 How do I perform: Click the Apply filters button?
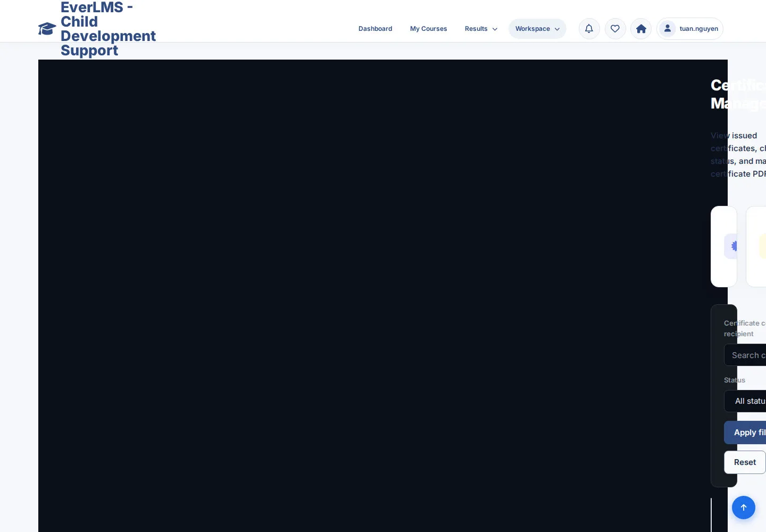(x=745, y=433)
